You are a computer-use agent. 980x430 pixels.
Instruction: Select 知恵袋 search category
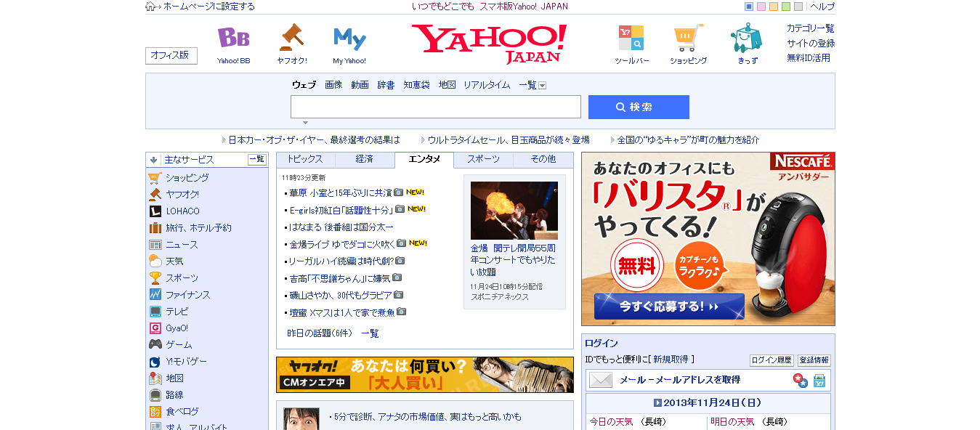[416, 85]
